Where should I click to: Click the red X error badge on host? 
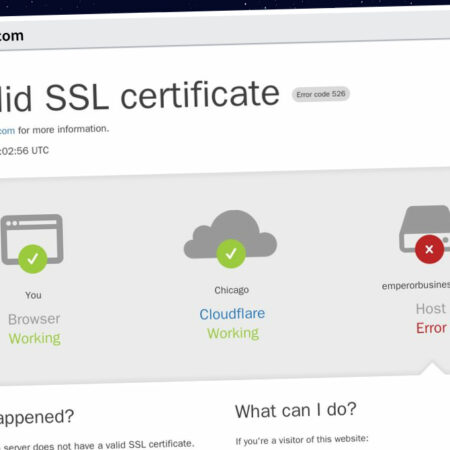(429, 249)
